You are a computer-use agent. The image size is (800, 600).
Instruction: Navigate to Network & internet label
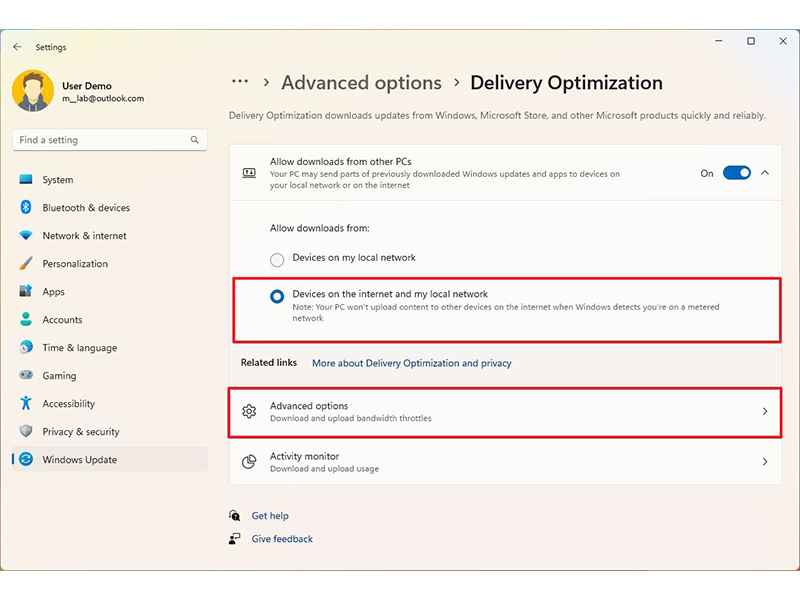[84, 236]
